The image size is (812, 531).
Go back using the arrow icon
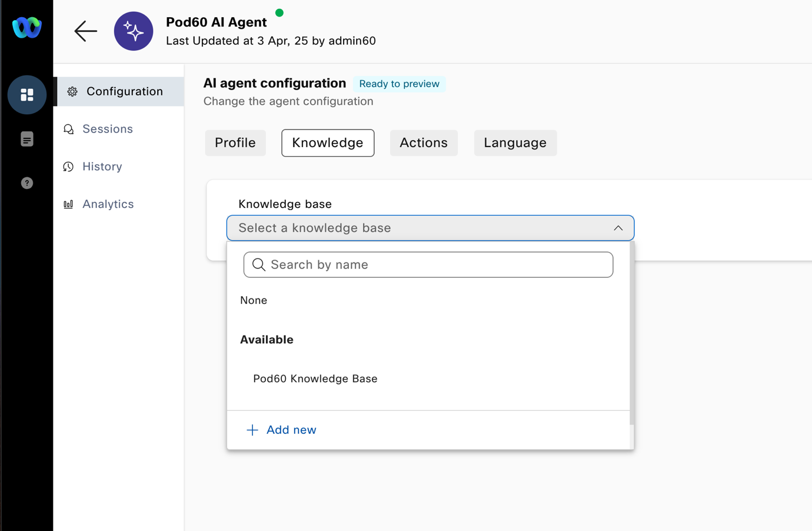85,31
